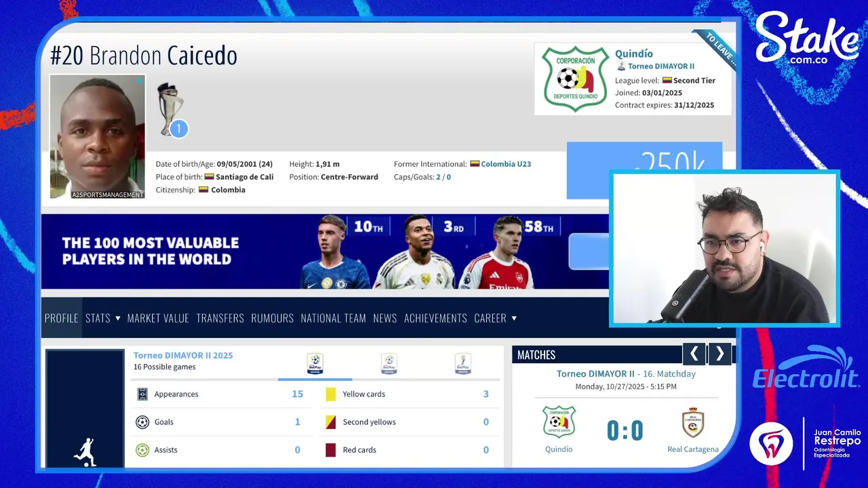868x488 pixels.
Task: Go to next match arrow
Action: point(719,354)
